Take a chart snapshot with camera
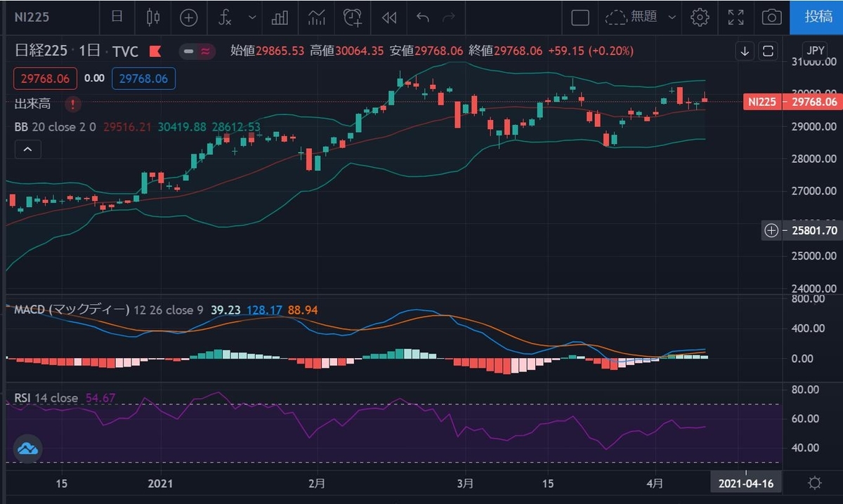 coord(772,18)
